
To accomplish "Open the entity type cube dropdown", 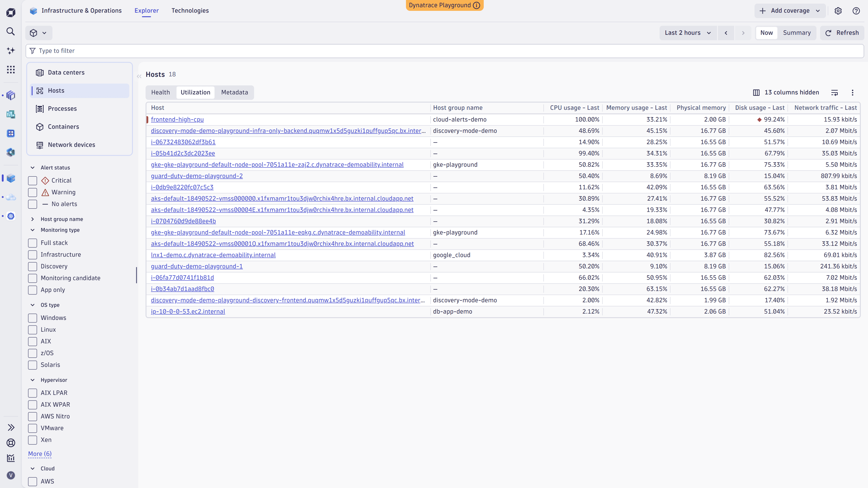I will [x=39, y=33].
